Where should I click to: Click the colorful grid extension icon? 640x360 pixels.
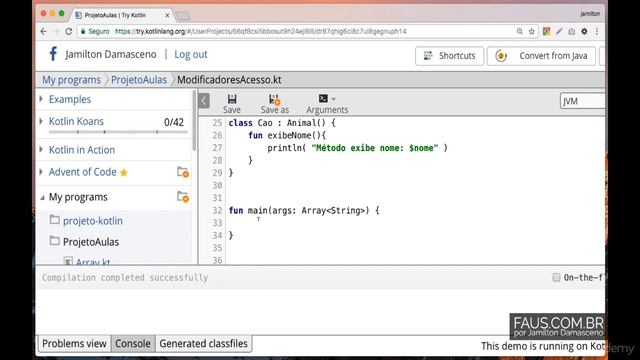[546, 31]
